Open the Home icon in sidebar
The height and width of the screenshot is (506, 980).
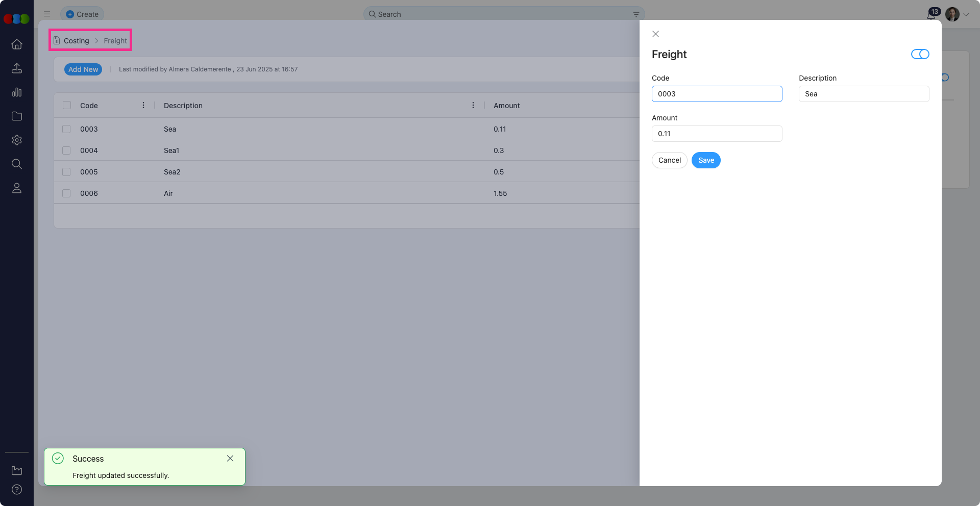(x=17, y=44)
